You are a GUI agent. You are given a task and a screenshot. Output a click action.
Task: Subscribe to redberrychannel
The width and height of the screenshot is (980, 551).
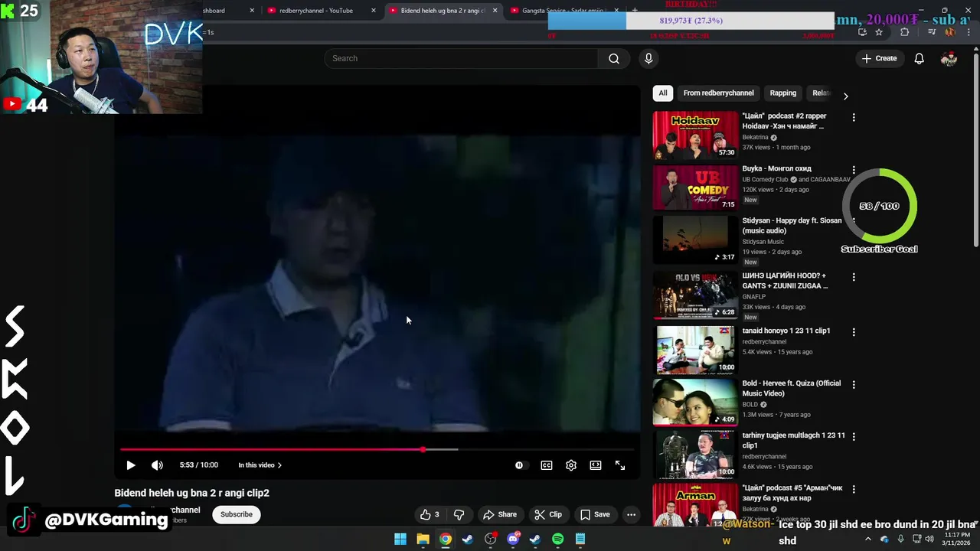pos(237,514)
